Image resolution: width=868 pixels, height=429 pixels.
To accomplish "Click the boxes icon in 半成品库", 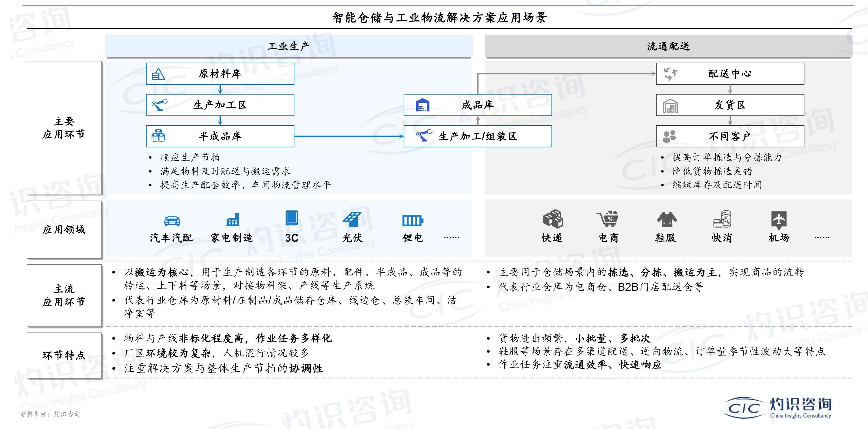I will [158, 136].
